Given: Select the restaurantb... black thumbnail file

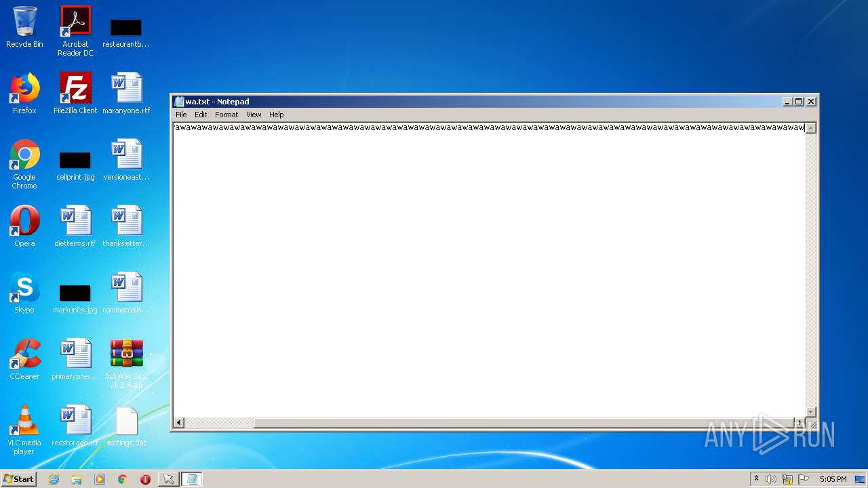Looking at the screenshot, I should pos(125,33).
